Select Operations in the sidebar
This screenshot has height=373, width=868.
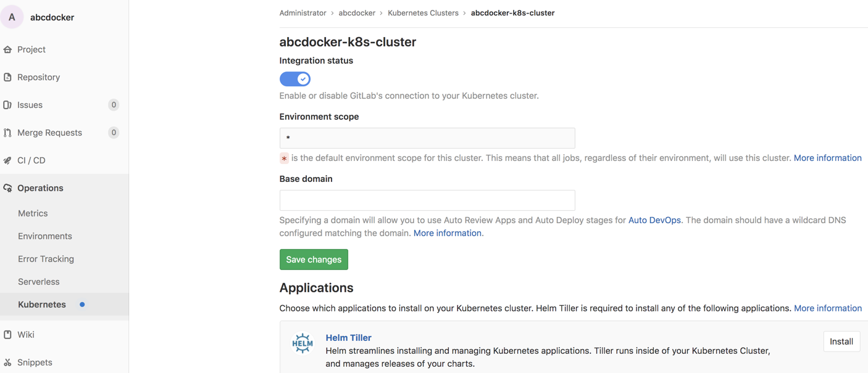click(x=40, y=188)
